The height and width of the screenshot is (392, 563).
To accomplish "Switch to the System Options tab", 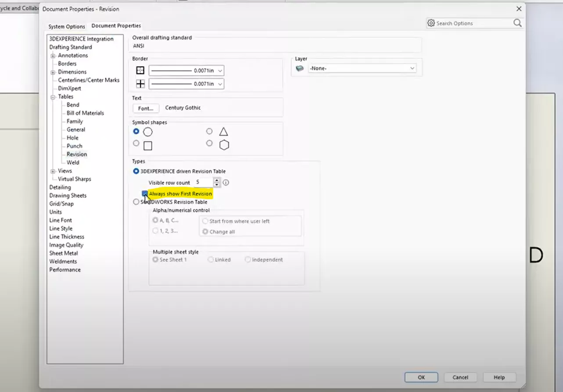I will pyautogui.click(x=67, y=26).
